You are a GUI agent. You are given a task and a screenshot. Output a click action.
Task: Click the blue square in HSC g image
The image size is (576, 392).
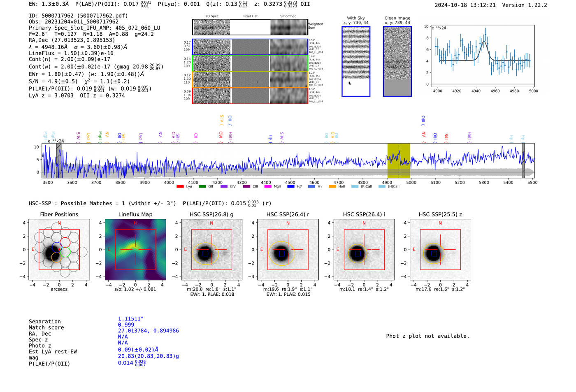coord(205,254)
